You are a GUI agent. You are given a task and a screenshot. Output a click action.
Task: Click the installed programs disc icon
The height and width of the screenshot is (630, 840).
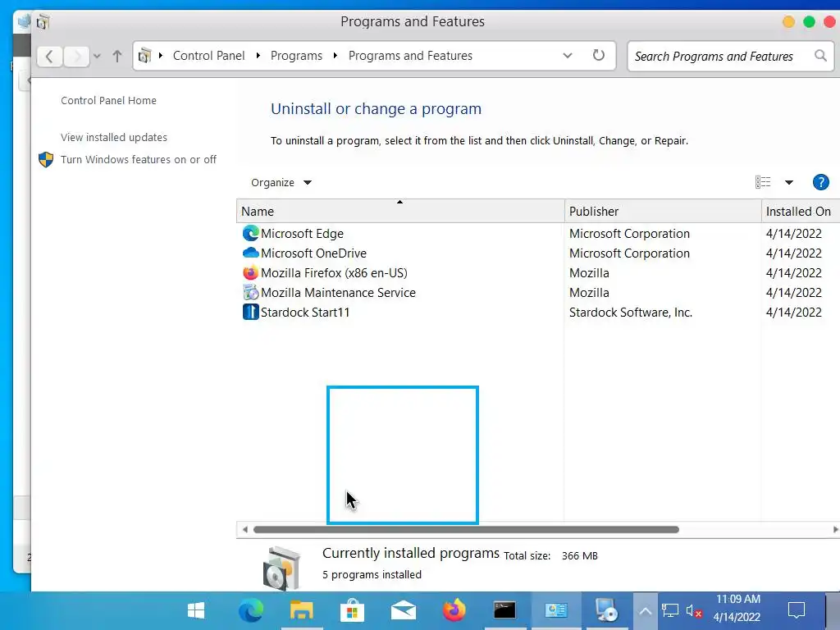(282, 568)
